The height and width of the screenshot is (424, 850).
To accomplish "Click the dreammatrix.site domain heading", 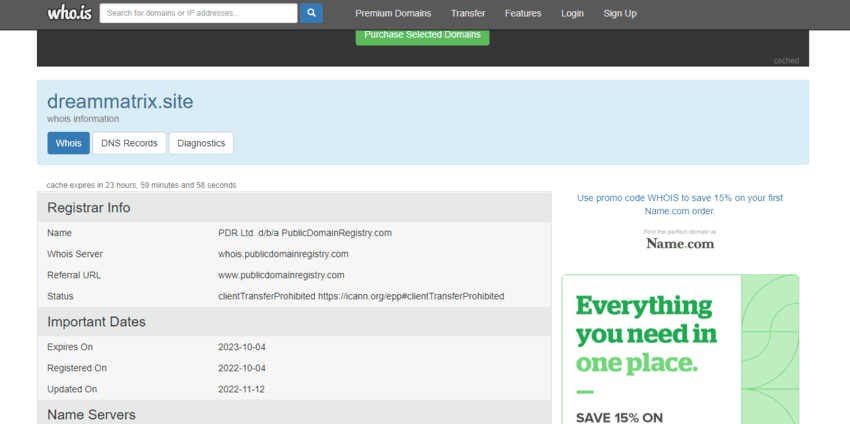I will pyautogui.click(x=120, y=101).
